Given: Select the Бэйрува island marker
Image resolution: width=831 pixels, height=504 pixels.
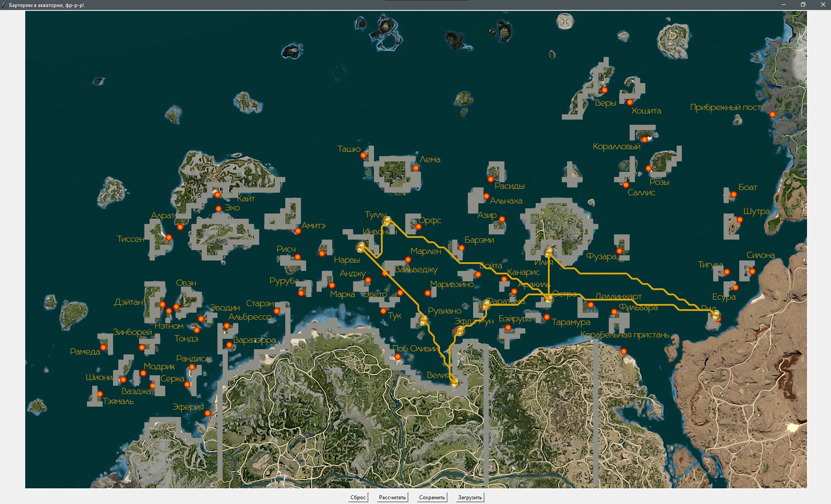Looking at the screenshot, I should tap(508, 327).
